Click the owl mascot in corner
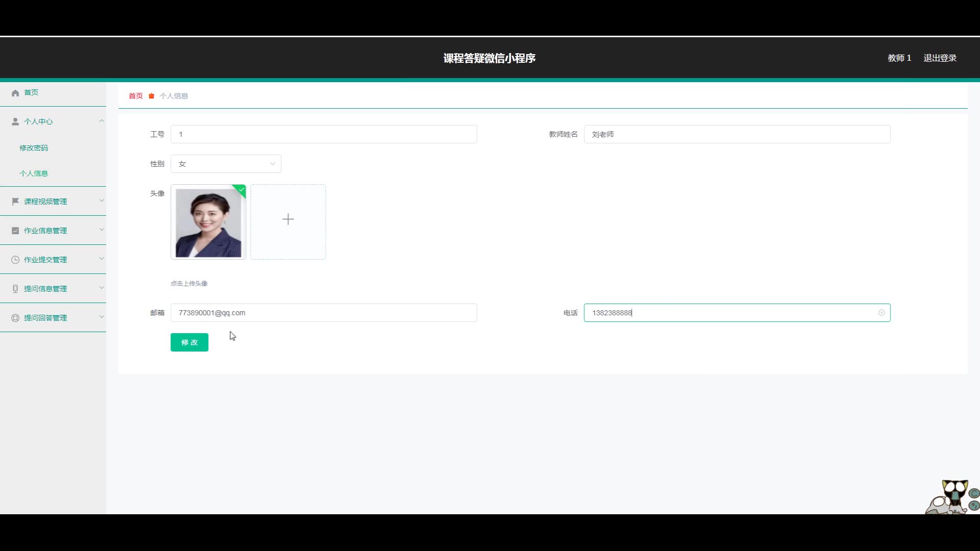 pyautogui.click(x=952, y=496)
